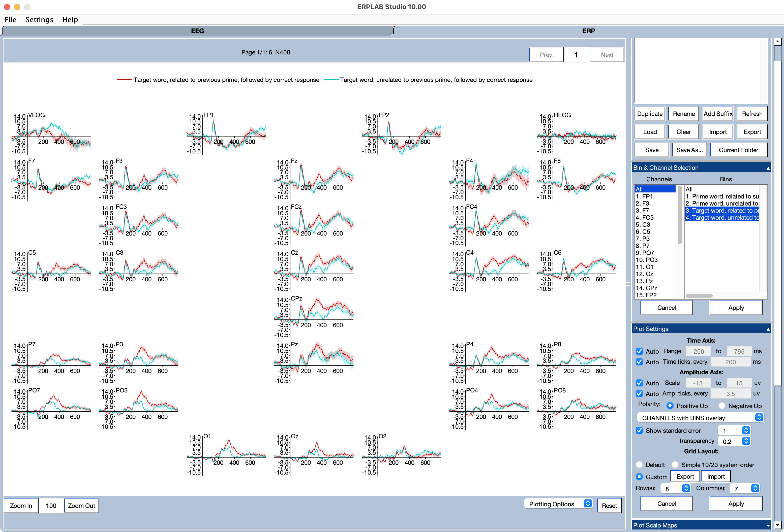Open the Row(s) count dropdown
This screenshot has width=784, height=532.
point(676,488)
